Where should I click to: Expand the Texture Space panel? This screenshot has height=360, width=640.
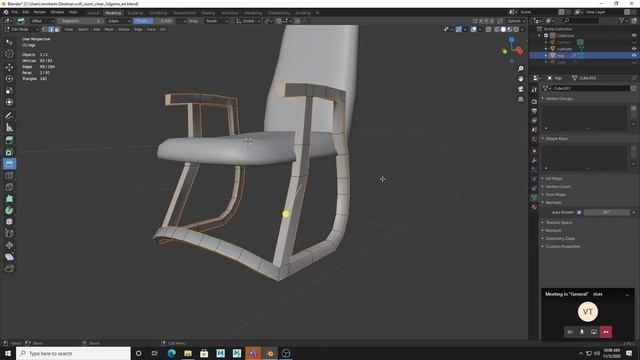click(559, 222)
